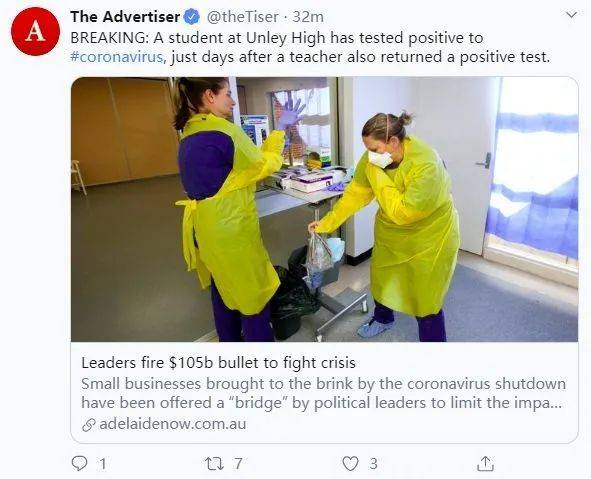The image size is (591, 479).
Task: Click the adelaidenow.com.au domain link
Action: [x=173, y=424]
